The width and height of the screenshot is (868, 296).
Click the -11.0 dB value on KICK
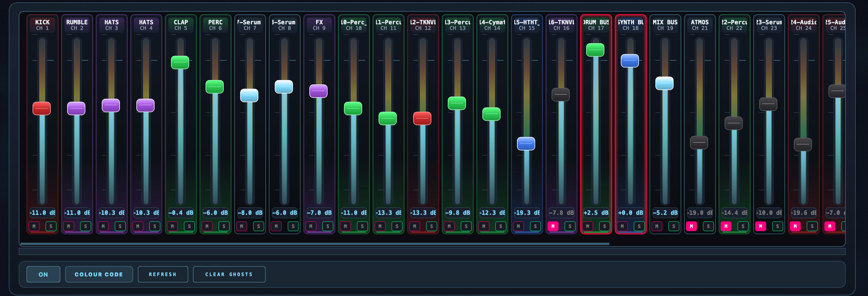(43, 213)
